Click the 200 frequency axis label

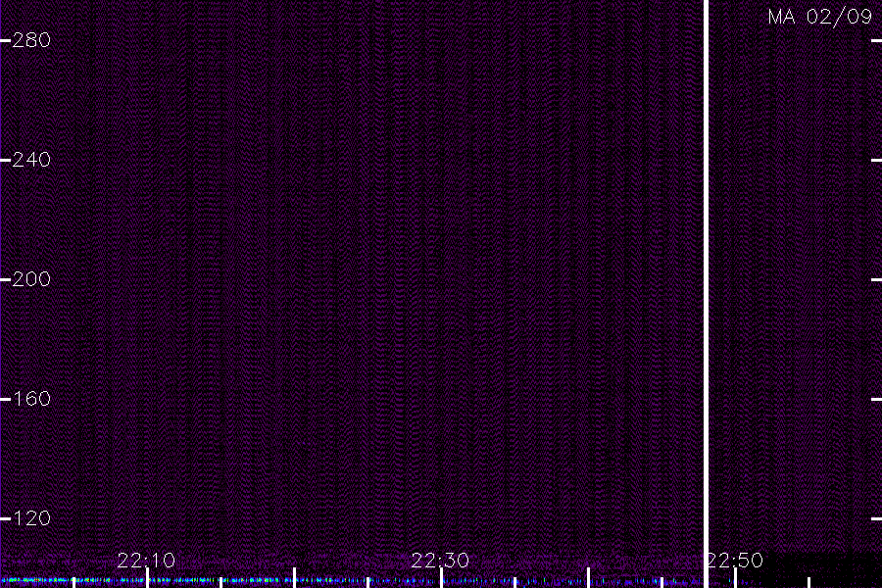click(31, 279)
